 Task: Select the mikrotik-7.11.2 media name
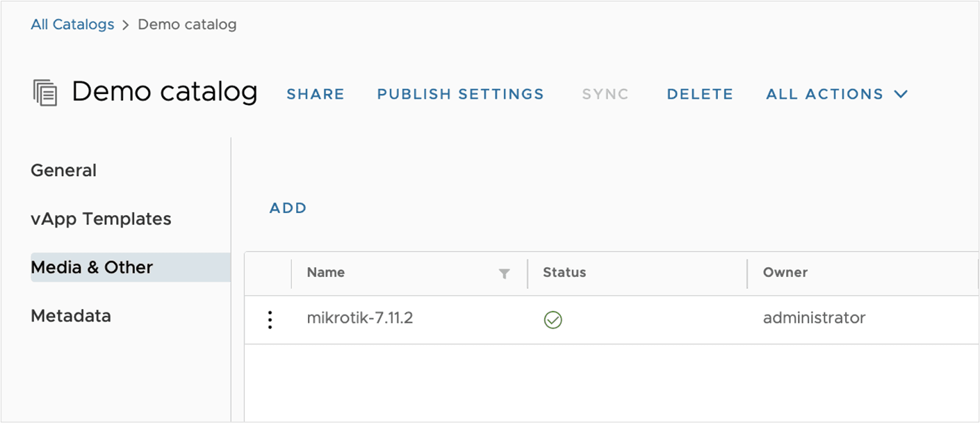[x=360, y=319]
